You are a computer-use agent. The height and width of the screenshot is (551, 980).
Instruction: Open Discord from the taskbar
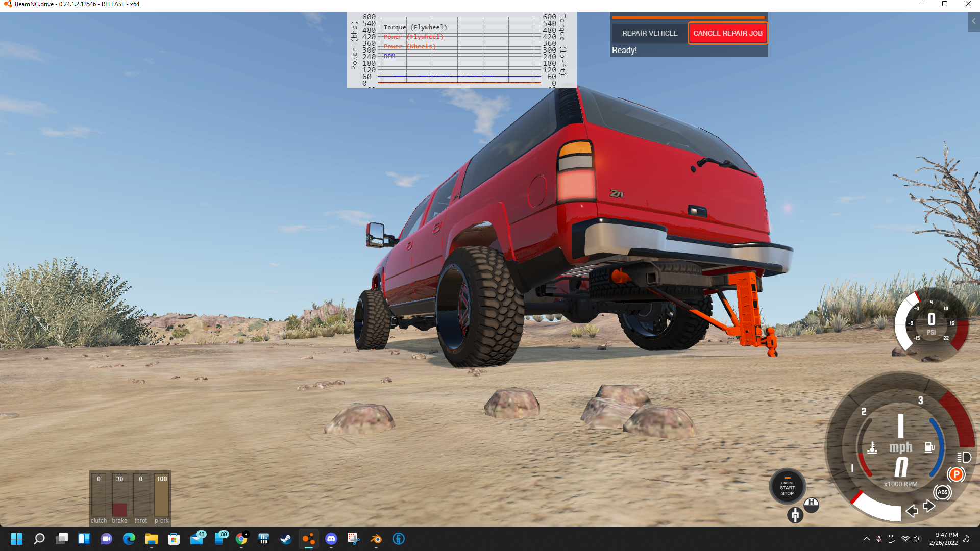pyautogui.click(x=331, y=539)
